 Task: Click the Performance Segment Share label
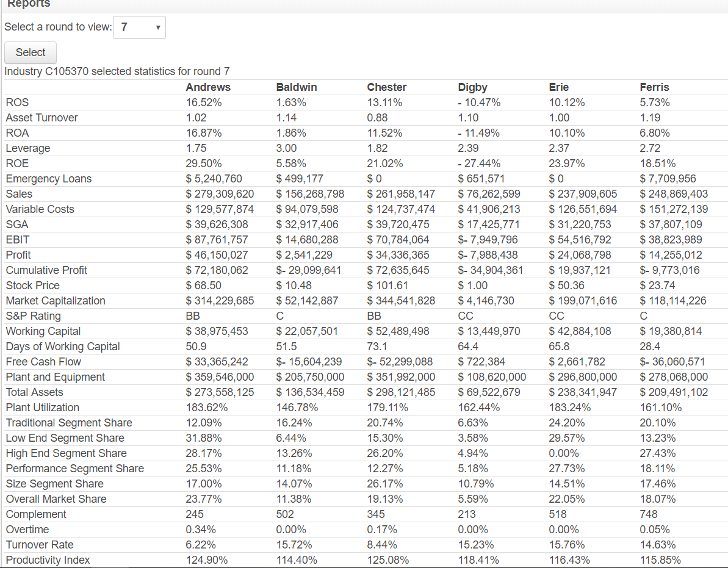(x=74, y=469)
